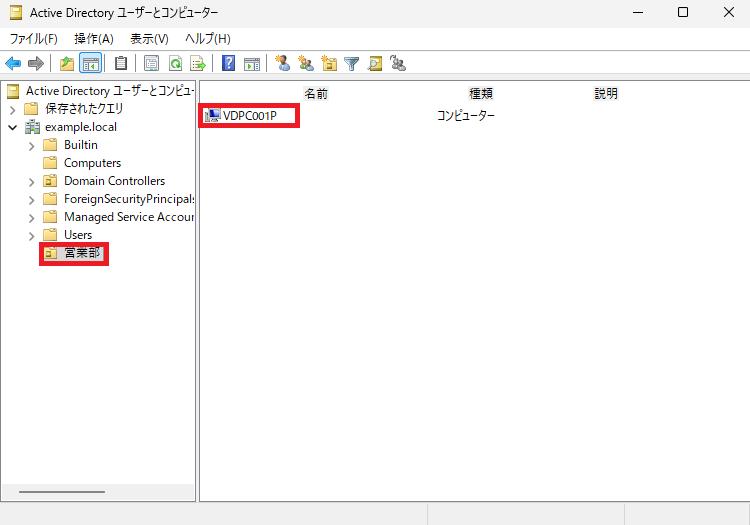The image size is (750, 525).
Task: Add selected objects to a group icon
Action: (x=398, y=63)
